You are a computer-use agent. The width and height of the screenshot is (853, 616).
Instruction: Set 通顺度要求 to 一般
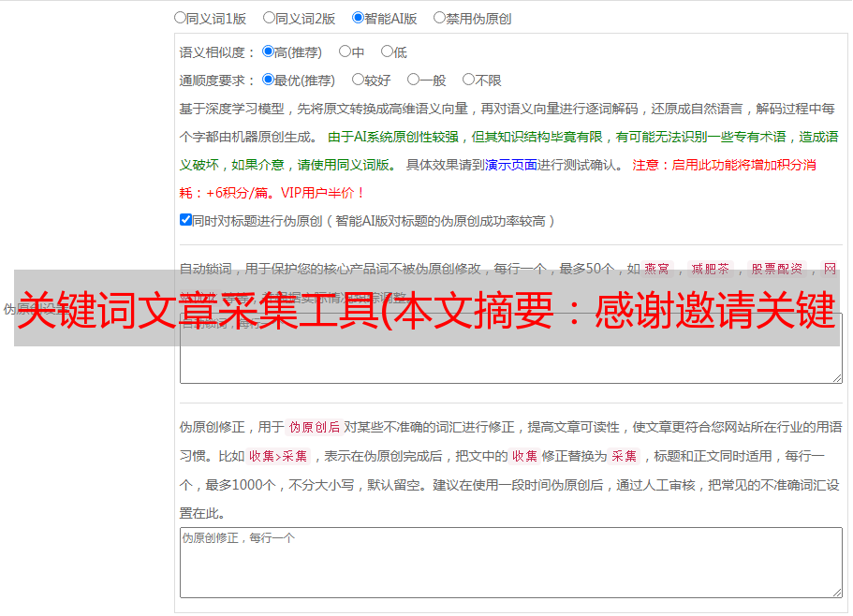[413, 80]
